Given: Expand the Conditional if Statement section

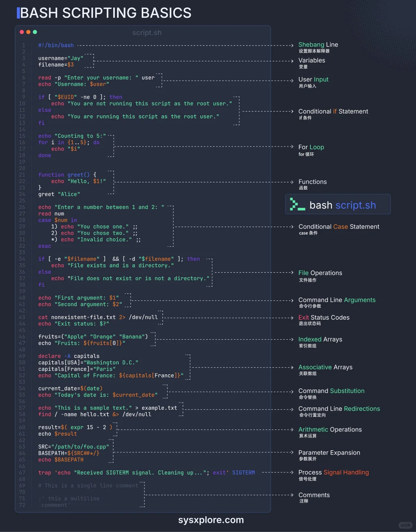Looking at the screenshot, I should 333,111.
